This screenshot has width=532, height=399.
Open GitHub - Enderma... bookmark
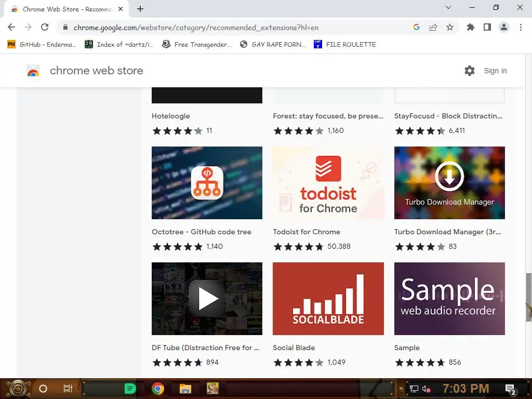point(42,45)
